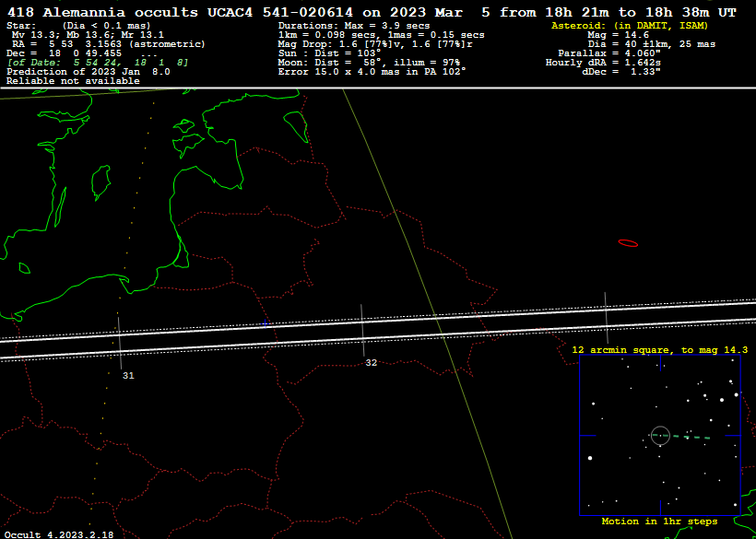Screen dimensions: 756x539
Task: Click 'Prediction of 2023 Jan 8.0' text
Action: 89,71
